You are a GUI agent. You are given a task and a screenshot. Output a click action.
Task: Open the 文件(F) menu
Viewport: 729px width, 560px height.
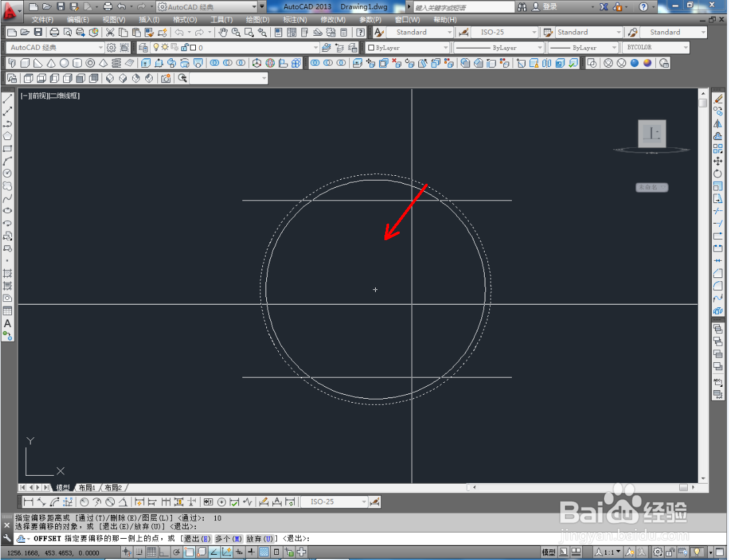42,19
